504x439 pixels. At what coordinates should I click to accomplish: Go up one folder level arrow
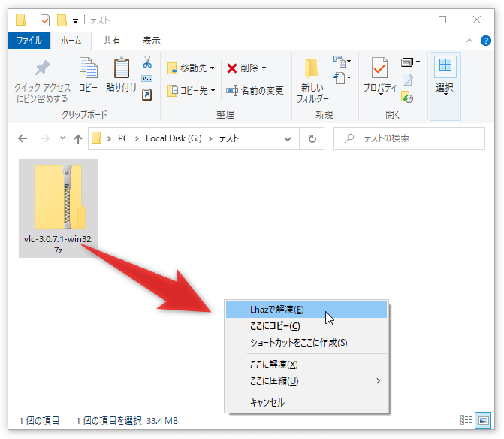tap(78, 138)
